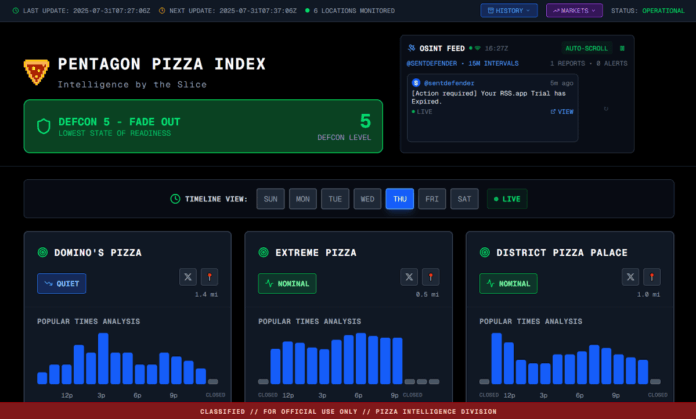Open X search for District Pizza Palace

pyautogui.click(x=630, y=277)
